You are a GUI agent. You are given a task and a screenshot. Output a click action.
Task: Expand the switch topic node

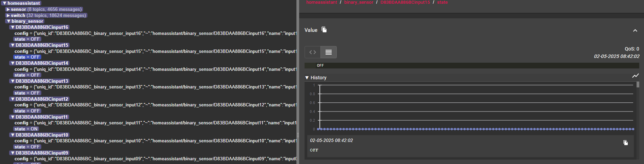8,16
